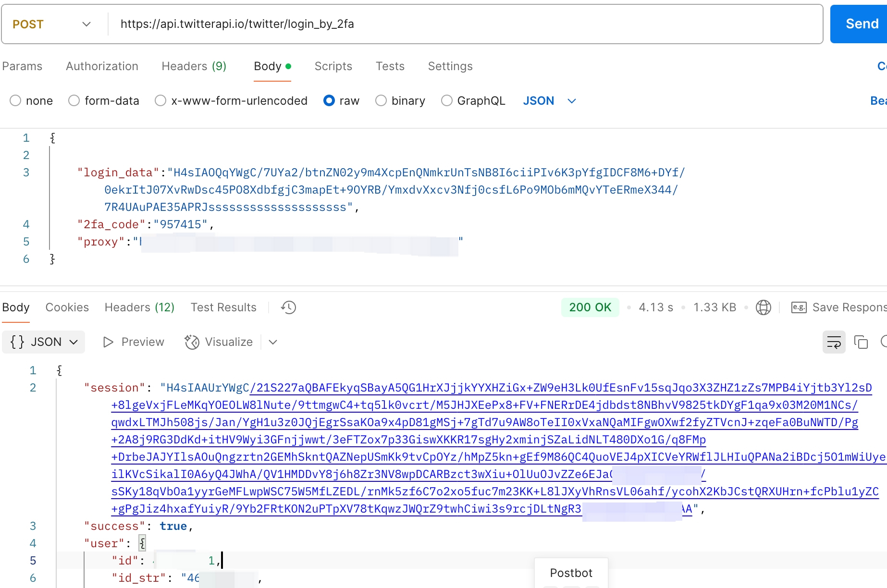Toggle the word wrap icon in response
This screenshot has height=588, width=887.
[x=834, y=342]
